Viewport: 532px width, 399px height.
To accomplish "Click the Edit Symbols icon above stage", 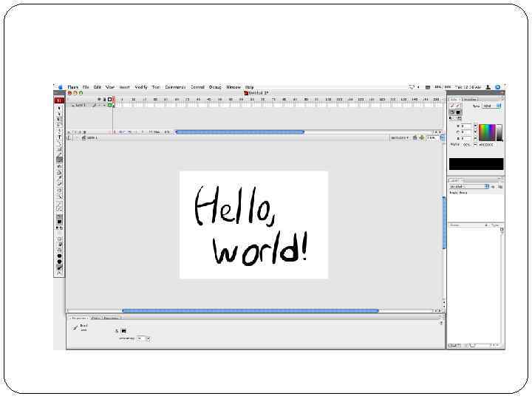I will point(422,137).
